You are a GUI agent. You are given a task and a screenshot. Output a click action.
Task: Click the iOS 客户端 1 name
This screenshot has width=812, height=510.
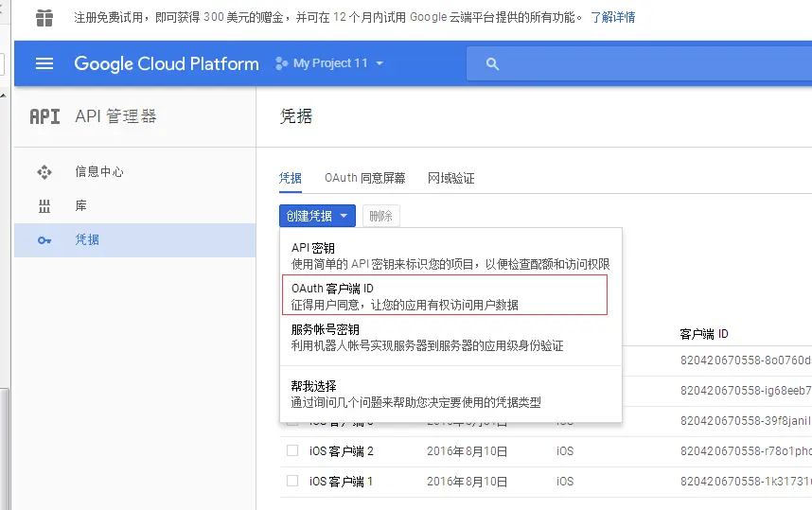coord(342,482)
